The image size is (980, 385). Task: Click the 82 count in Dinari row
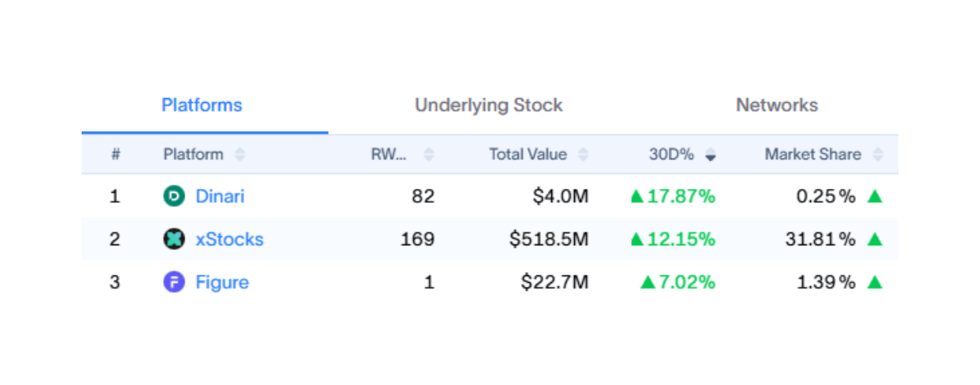[x=423, y=196]
